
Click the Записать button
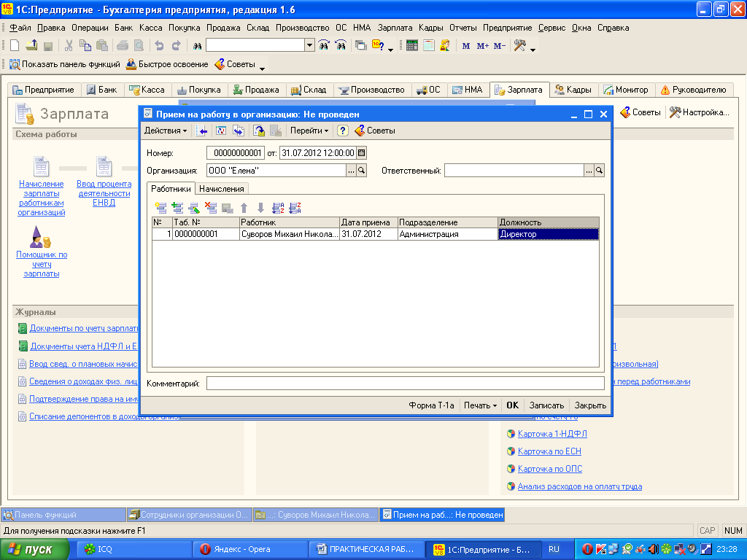coord(546,405)
